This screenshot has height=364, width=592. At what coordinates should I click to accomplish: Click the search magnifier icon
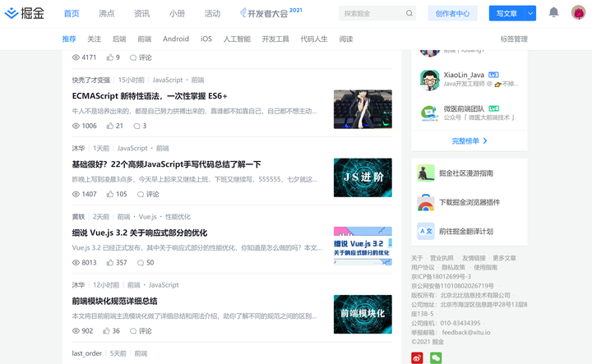409,13
